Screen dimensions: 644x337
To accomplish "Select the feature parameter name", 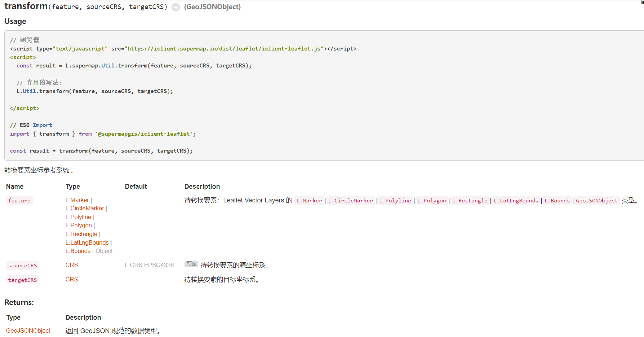I will pos(19,201).
